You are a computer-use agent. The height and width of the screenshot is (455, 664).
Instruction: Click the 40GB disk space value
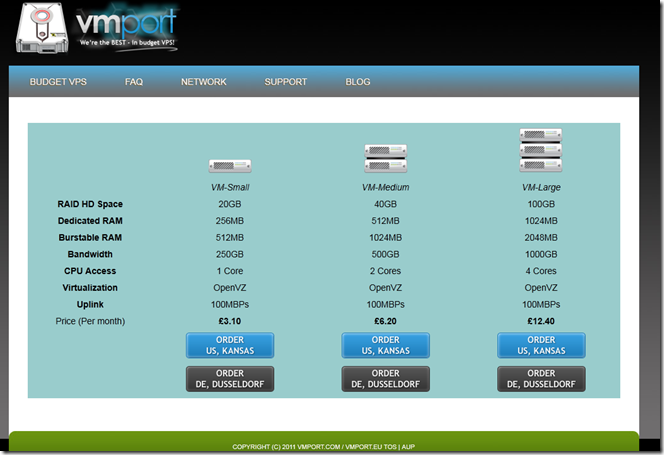(385, 204)
